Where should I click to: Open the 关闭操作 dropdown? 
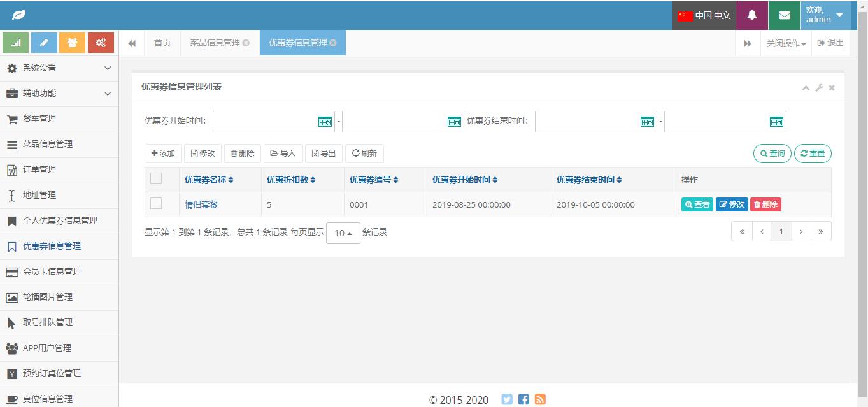click(786, 43)
